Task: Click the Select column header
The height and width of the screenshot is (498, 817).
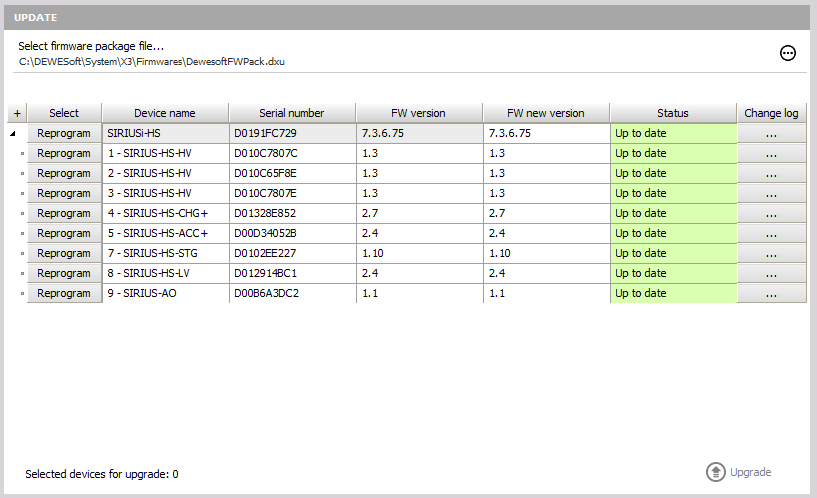Action: point(64,113)
